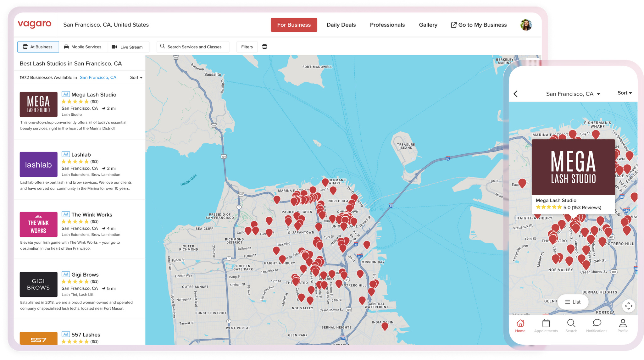Click the Lashlab listing title
644x360 pixels.
coord(81,155)
